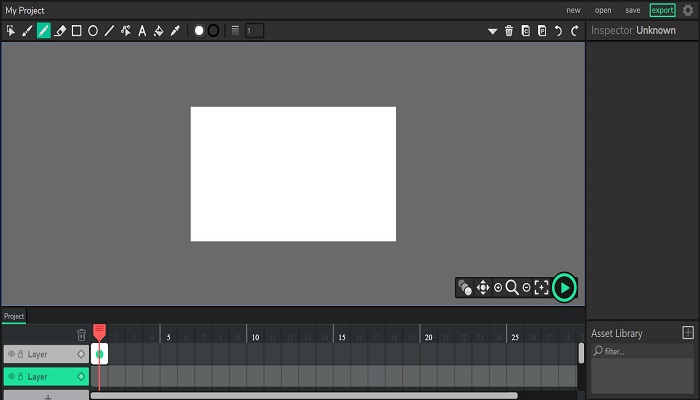Click the open menu item
This screenshot has width=700, height=400.
point(603,10)
